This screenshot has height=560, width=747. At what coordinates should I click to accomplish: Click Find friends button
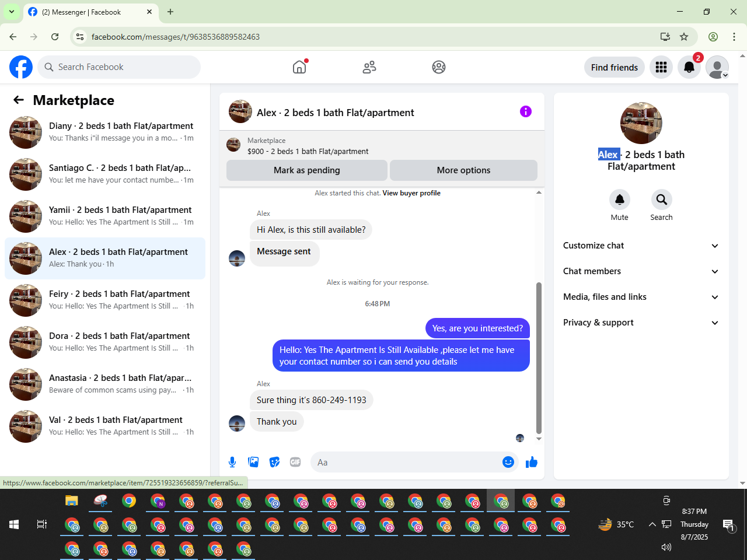[615, 67]
